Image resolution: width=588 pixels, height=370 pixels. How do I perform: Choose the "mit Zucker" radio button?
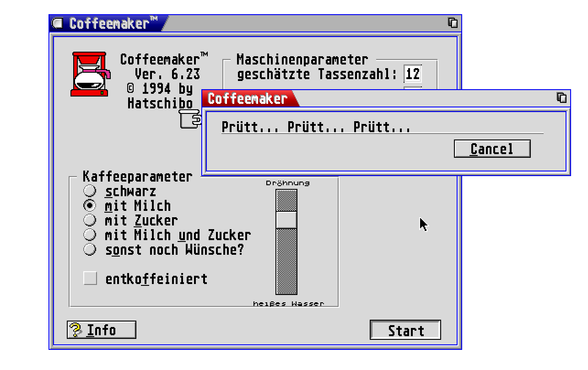pos(91,220)
